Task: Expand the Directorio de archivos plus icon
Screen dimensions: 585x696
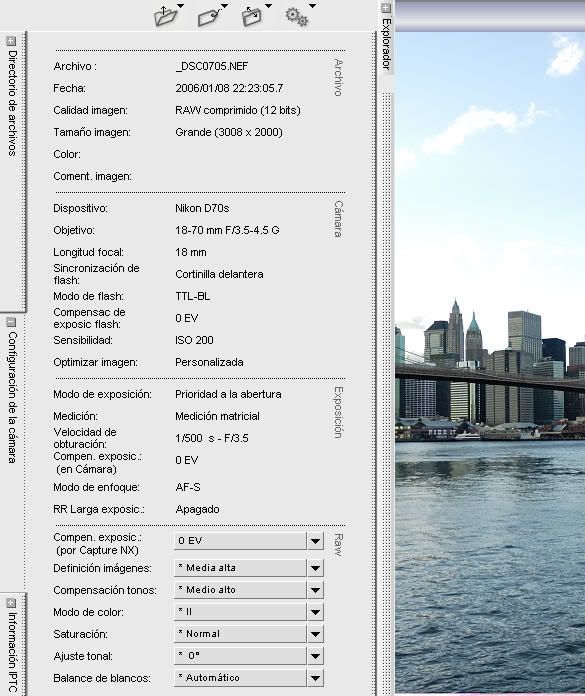Action: pyautogui.click(x=11, y=41)
